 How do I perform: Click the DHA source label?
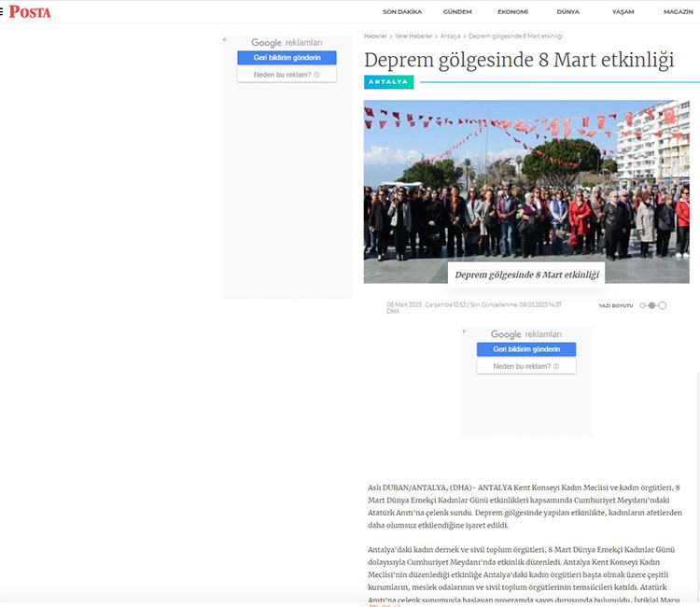coord(393,311)
